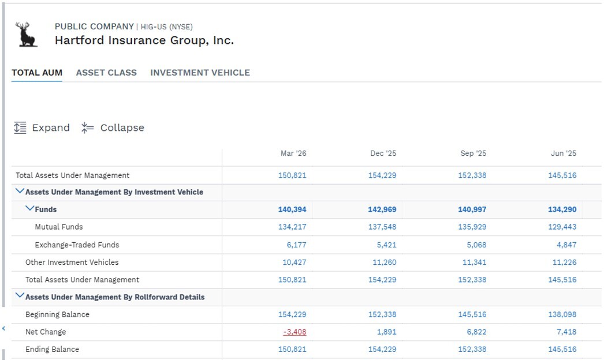Collapse Assets Under Management By Investment Vehicle section
This screenshot has width=604, height=364.
click(x=20, y=191)
